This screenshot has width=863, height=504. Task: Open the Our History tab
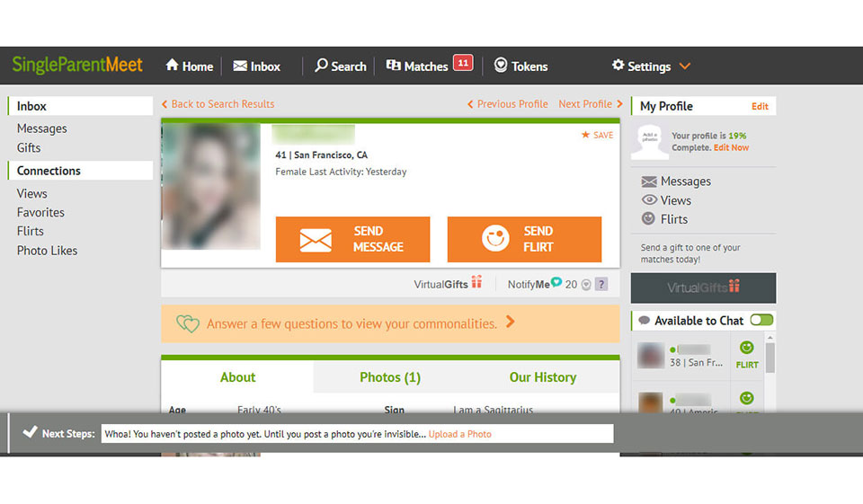(x=542, y=377)
